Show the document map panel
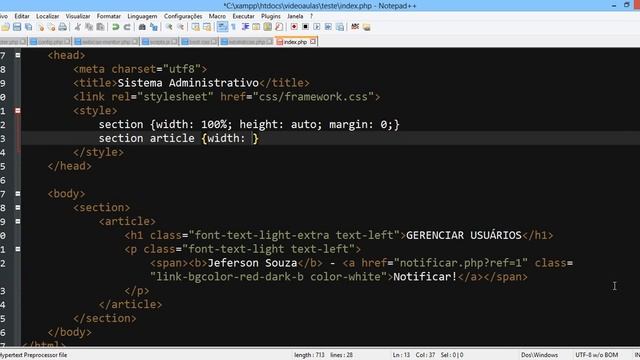 (x=267, y=27)
